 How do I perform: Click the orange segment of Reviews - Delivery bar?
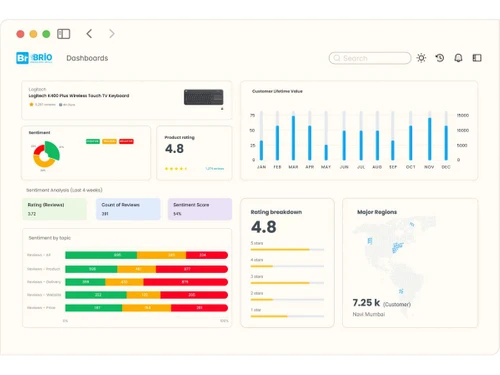[124, 282]
